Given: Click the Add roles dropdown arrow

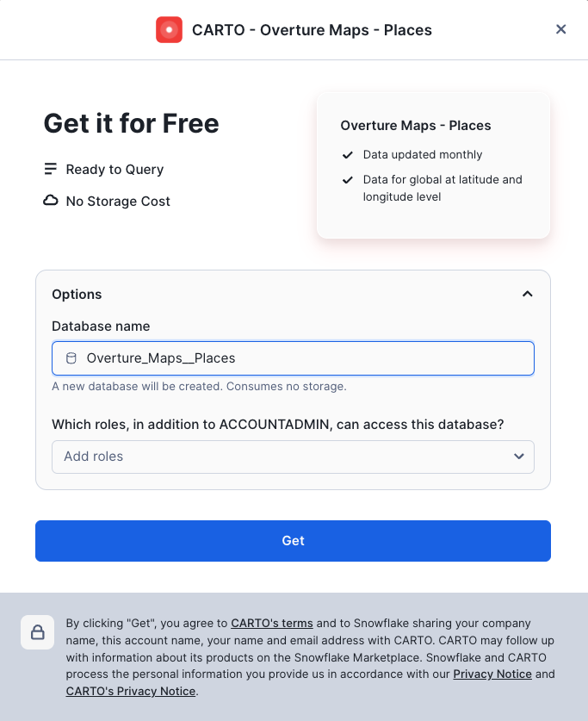Looking at the screenshot, I should click(519, 457).
